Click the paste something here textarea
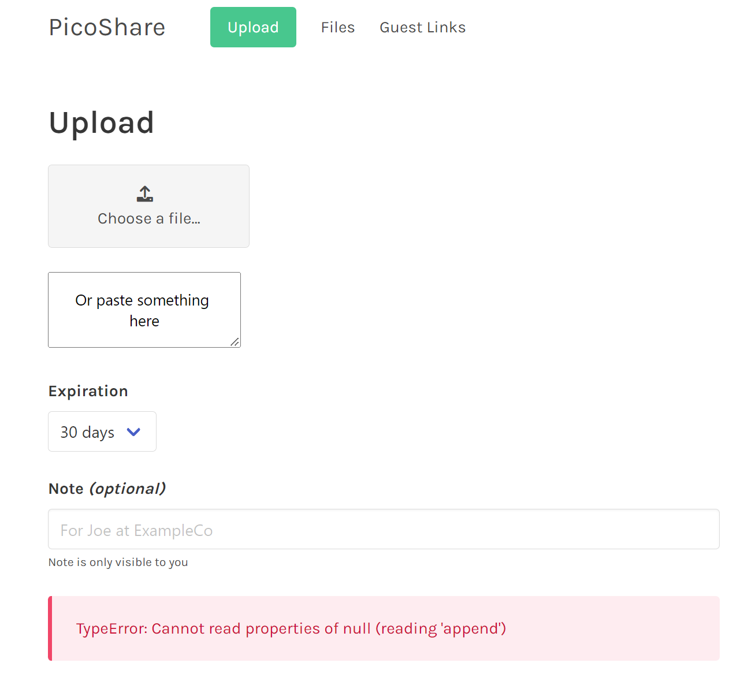This screenshot has width=744, height=700. [x=144, y=310]
